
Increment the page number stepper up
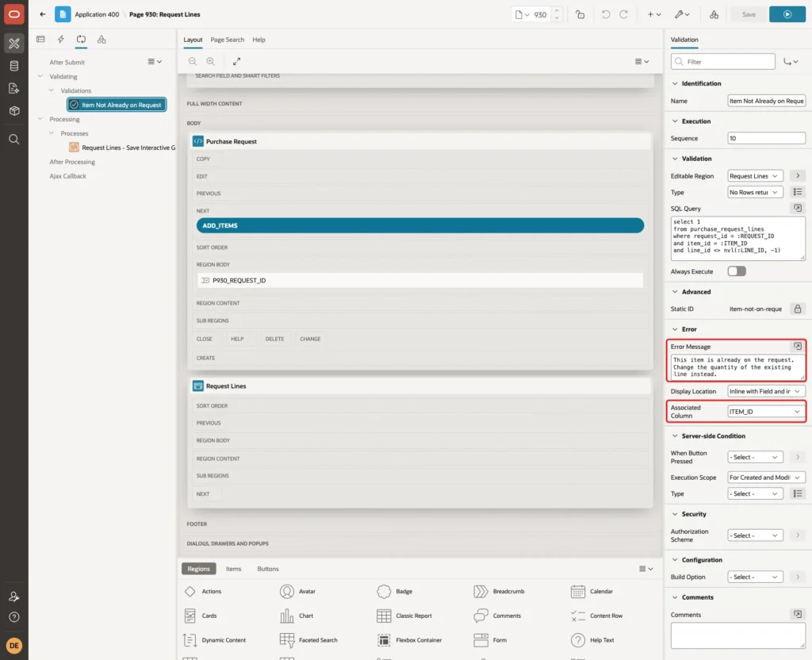(556, 11)
